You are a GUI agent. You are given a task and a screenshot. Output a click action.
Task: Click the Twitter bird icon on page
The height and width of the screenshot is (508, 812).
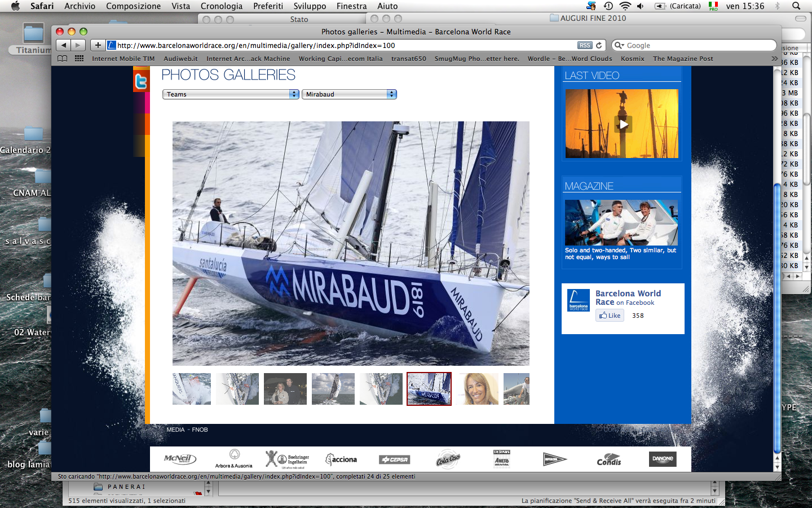pyautogui.click(x=141, y=82)
